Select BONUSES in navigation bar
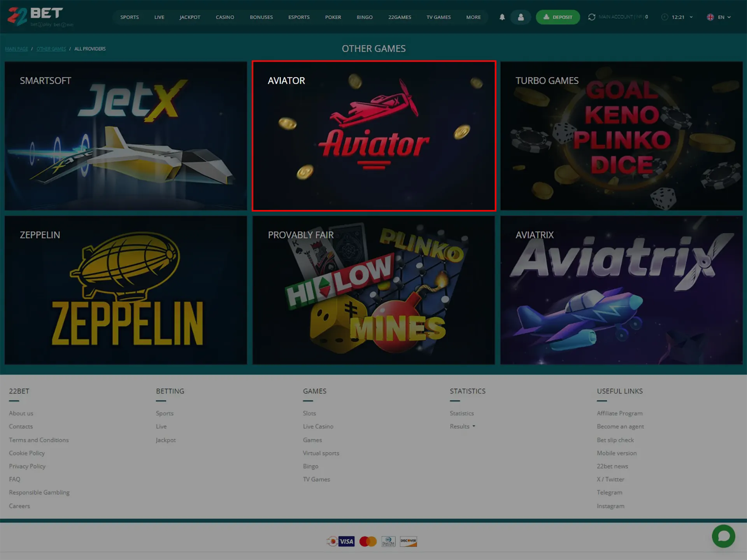This screenshot has width=747, height=560. [261, 17]
